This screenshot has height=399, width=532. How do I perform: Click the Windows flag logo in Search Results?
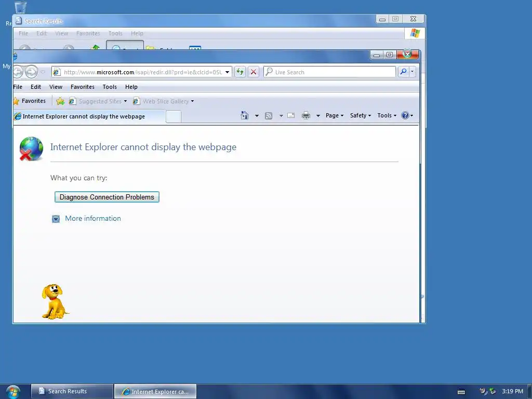[x=415, y=33]
